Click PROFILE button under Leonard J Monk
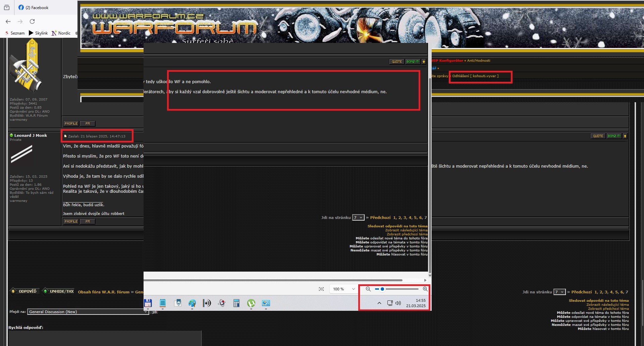This screenshot has height=346, width=644. (x=71, y=222)
